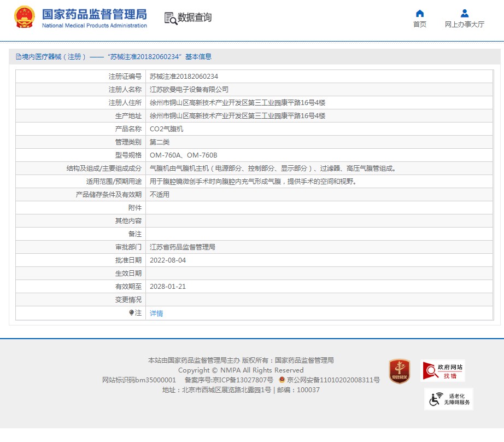Image resolution: width=504 pixels, height=442 pixels.
Task: Click the 变更情况 row label
Action: coord(128,299)
